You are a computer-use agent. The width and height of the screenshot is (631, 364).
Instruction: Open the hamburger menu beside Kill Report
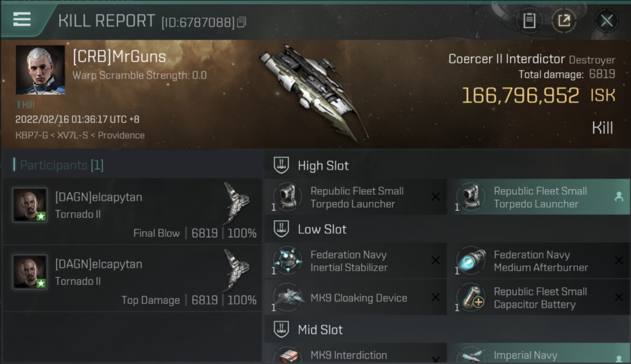coord(22,20)
